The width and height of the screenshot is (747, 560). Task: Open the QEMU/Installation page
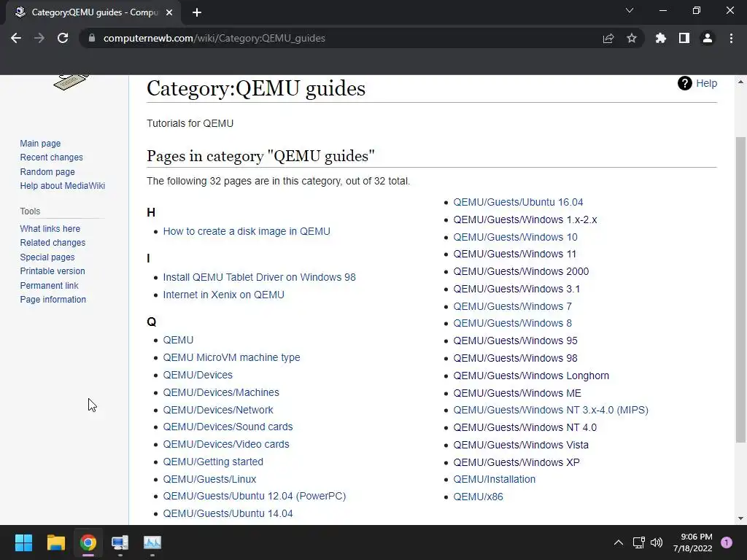494,480
